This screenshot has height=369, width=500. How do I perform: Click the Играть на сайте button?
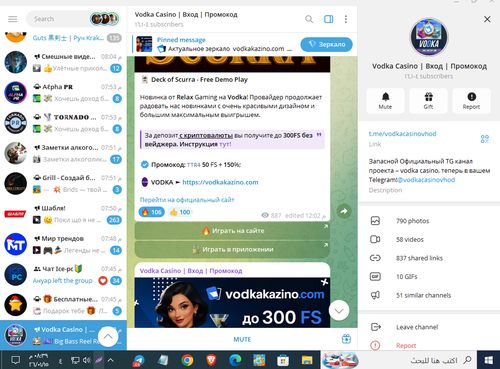tap(232, 231)
